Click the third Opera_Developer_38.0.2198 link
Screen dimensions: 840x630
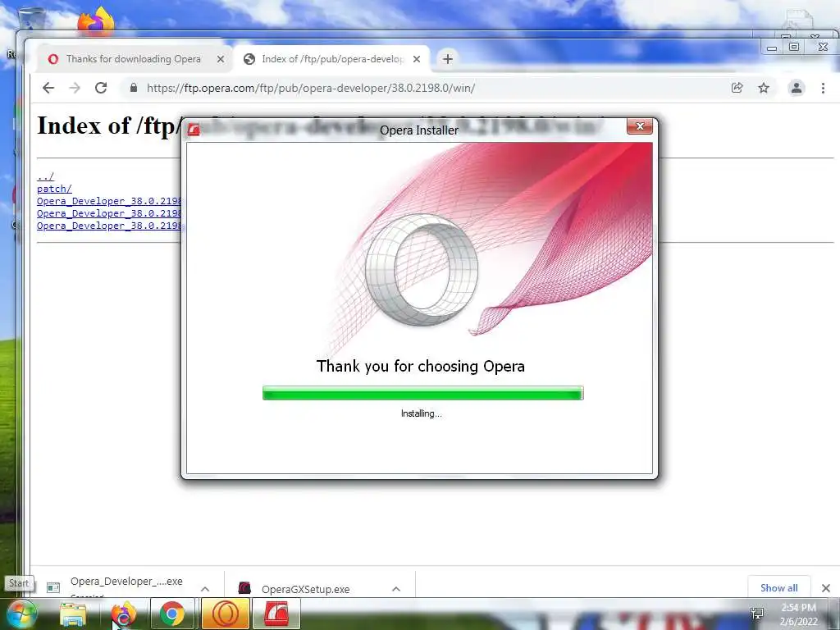(x=109, y=226)
